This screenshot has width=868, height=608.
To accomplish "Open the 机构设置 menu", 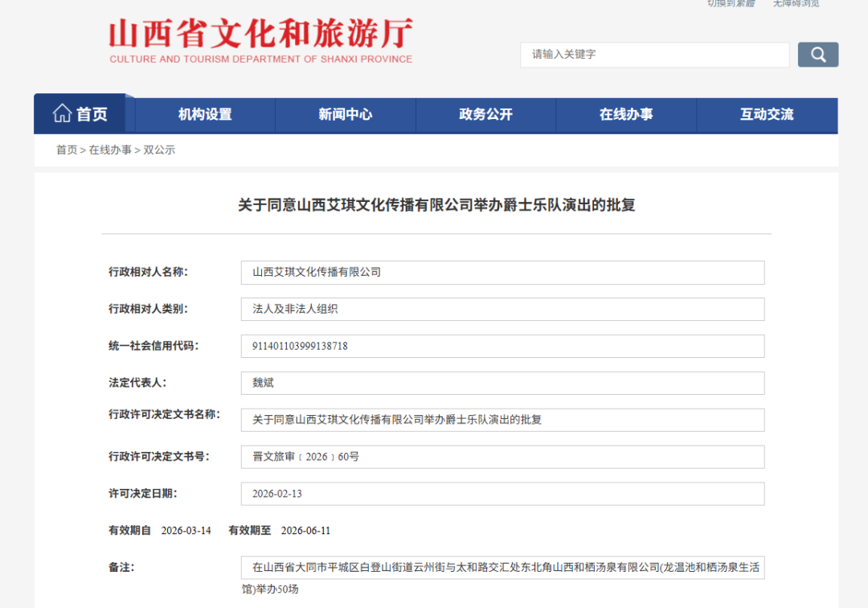I will point(205,114).
